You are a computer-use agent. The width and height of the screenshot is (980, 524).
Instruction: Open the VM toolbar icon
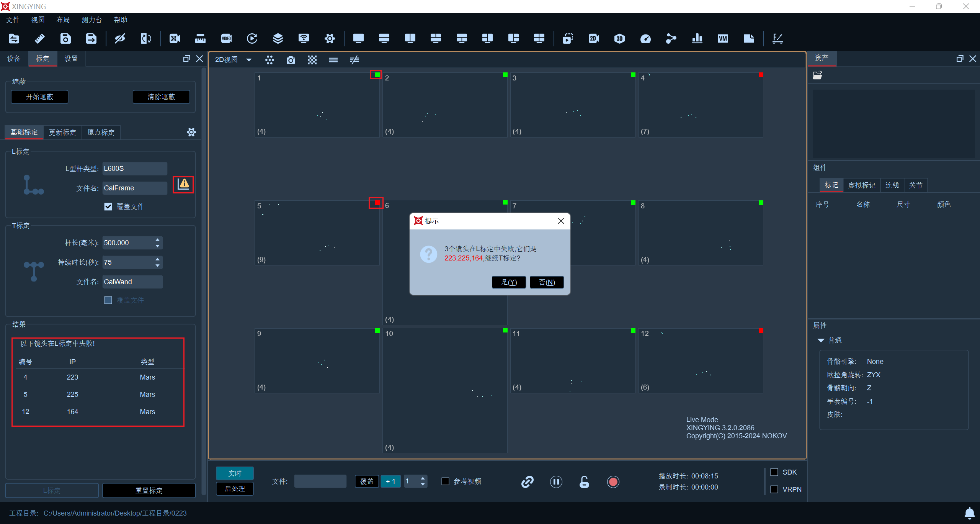click(x=723, y=38)
